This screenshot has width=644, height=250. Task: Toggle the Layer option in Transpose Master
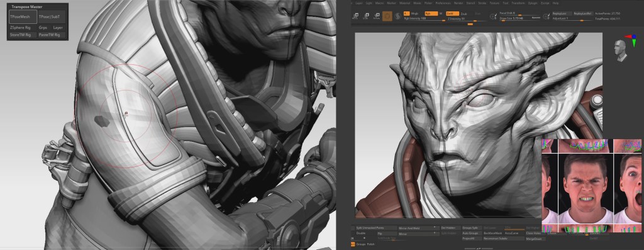pyautogui.click(x=58, y=28)
